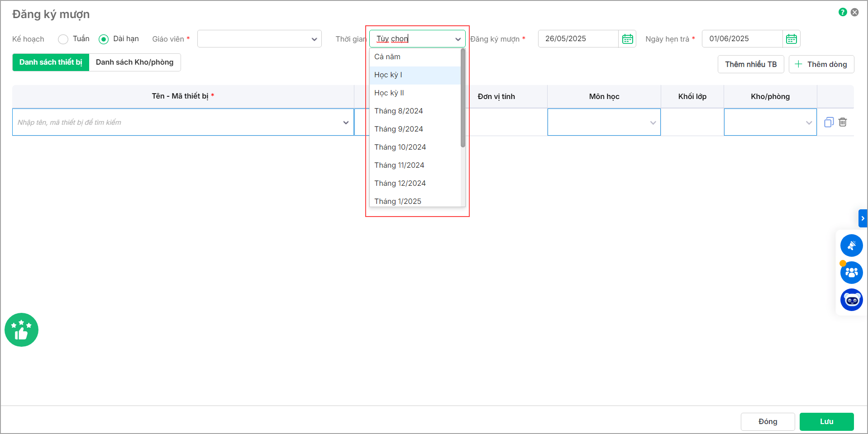
Task: Close the Đăng ký mượn dialog
Action: (x=855, y=12)
